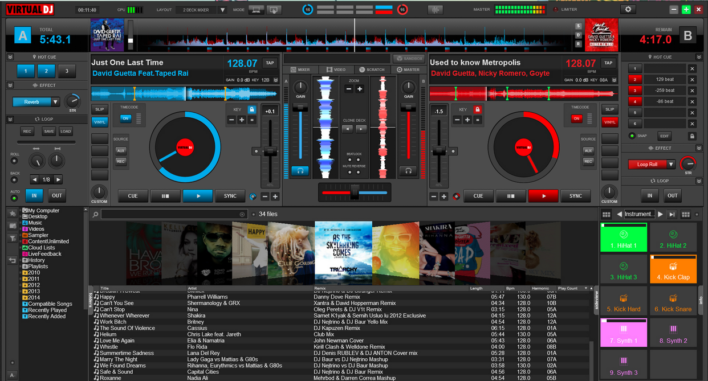Trigger the Synth 1 sampler pad
The height and width of the screenshot is (381, 708).
(624, 333)
